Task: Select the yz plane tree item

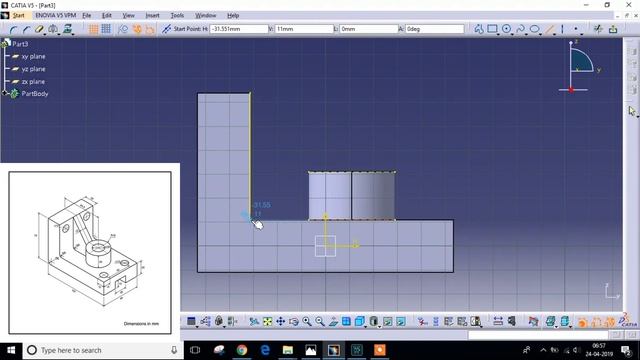Action: 33,69
